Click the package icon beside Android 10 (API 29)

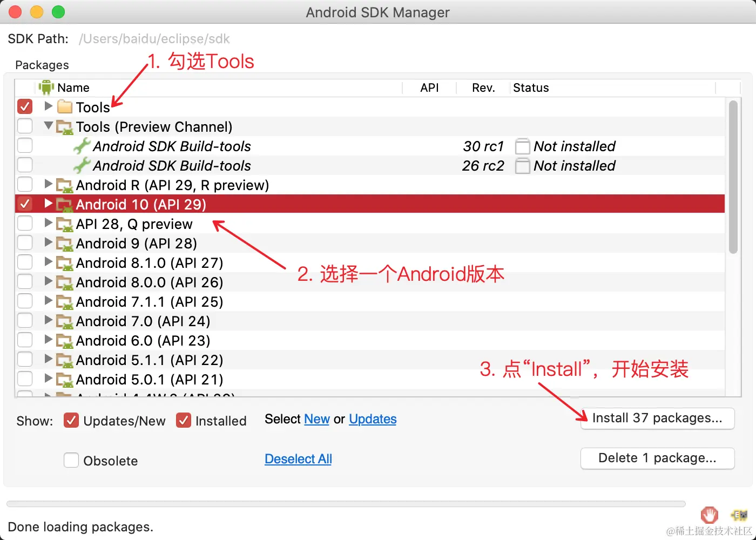coord(64,204)
